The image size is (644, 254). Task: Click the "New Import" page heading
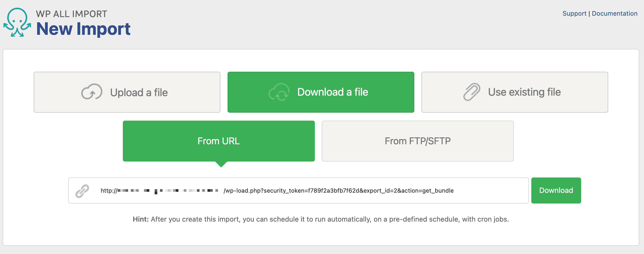(83, 29)
